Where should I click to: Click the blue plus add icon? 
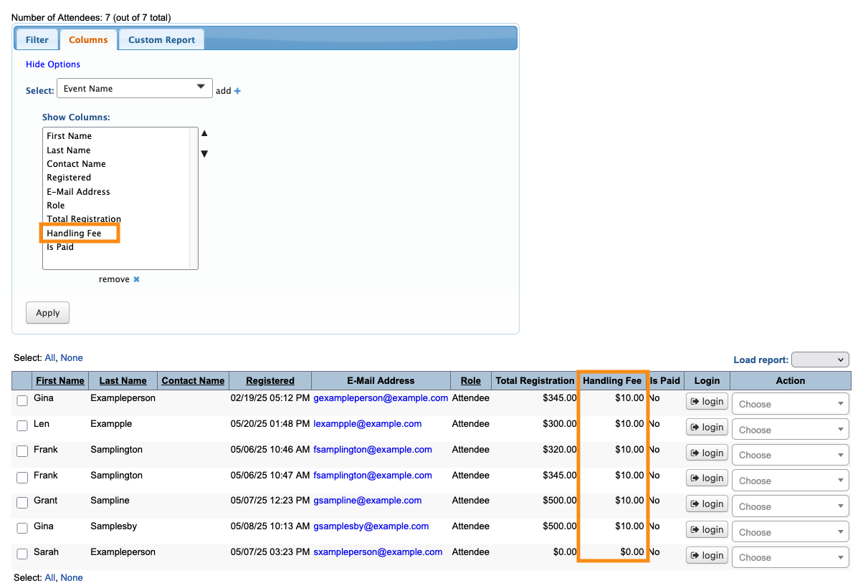238,91
